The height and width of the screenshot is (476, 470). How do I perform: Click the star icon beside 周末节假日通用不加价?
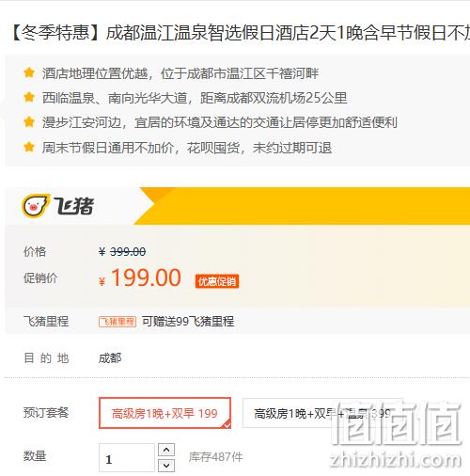click(29, 147)
